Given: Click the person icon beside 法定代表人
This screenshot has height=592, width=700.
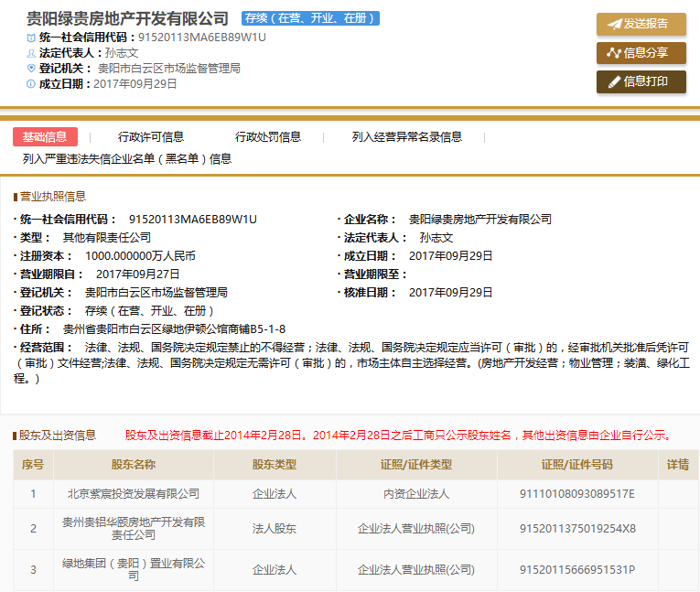Looking at the screenshot, I should pyautogui.click(x=31, y=54).
